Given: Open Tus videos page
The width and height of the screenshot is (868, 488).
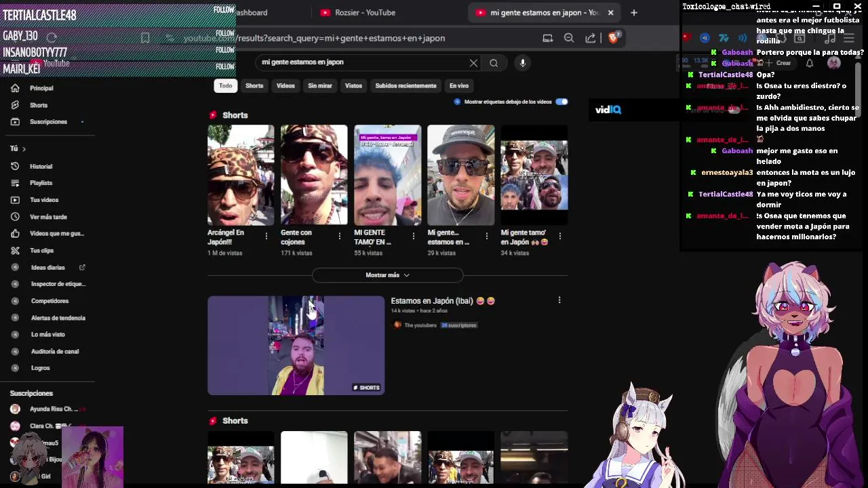Looking at the screenshot, I should (x=44, y=200).
